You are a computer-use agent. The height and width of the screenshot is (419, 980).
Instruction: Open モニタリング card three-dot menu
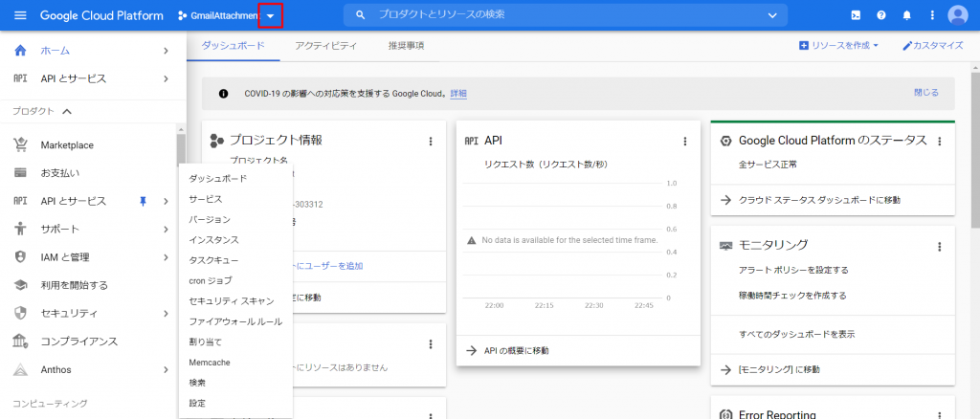click(x=939, y=247)
